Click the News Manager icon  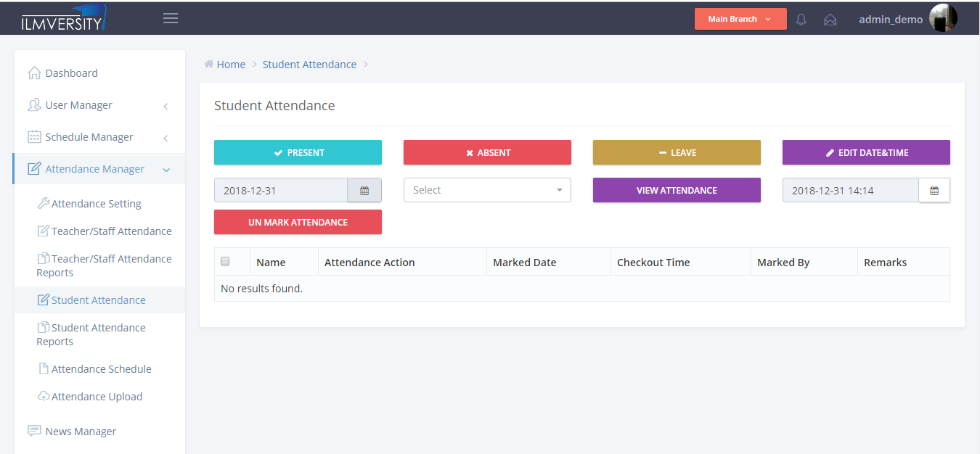click(x=33, y=430)
